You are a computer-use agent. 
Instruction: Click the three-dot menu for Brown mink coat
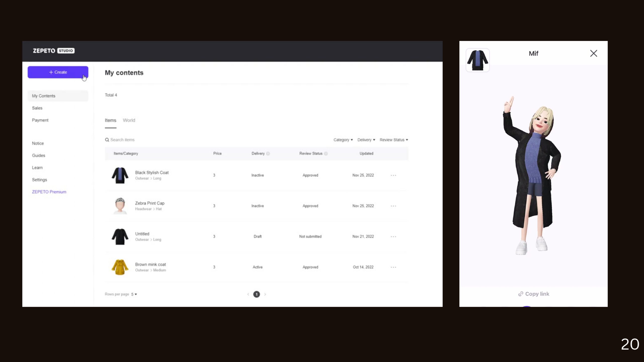point(393,267)
